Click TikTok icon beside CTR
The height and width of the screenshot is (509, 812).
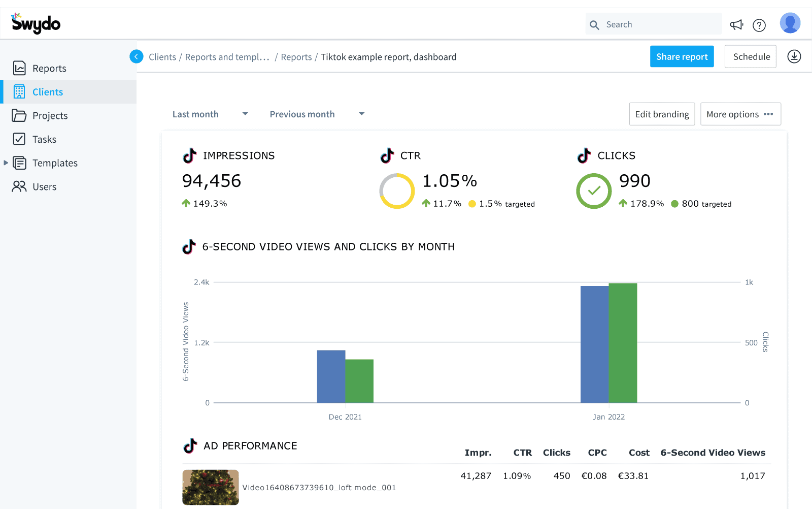pyautogui.click(x=387, y=155)
